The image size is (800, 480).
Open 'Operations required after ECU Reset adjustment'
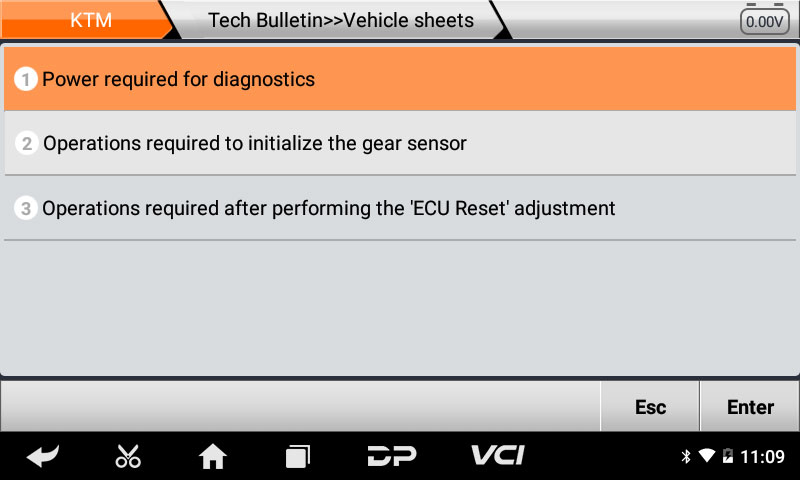pos(400,208)
